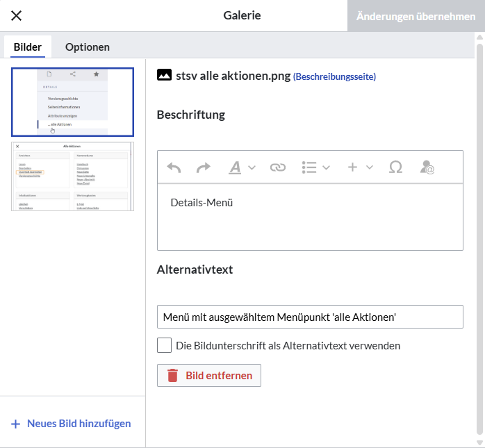485x448 pixels.
Task: Open the list structure dropdown
Action: [x=315, y=167]
